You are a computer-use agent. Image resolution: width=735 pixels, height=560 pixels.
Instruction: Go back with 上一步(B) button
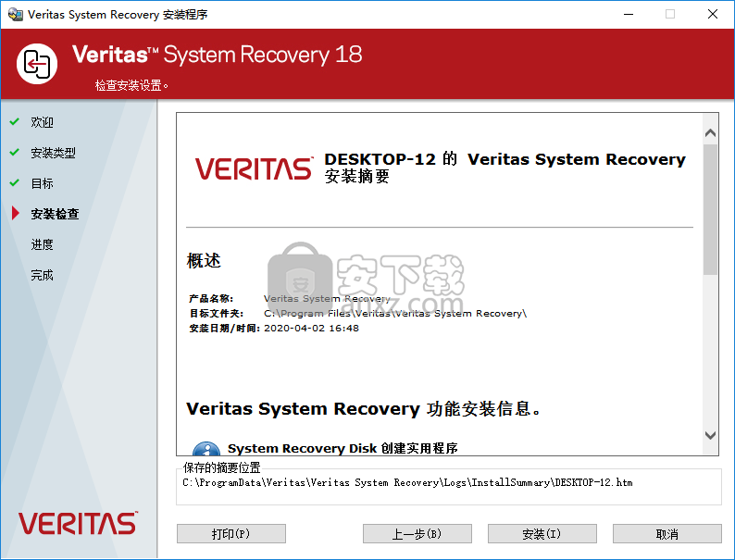(417, 534)
